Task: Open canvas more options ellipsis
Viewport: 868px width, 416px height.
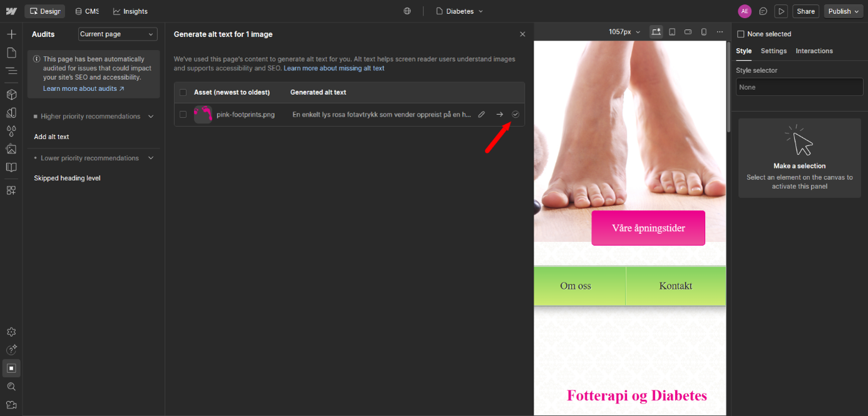Action: coord(720,32)
